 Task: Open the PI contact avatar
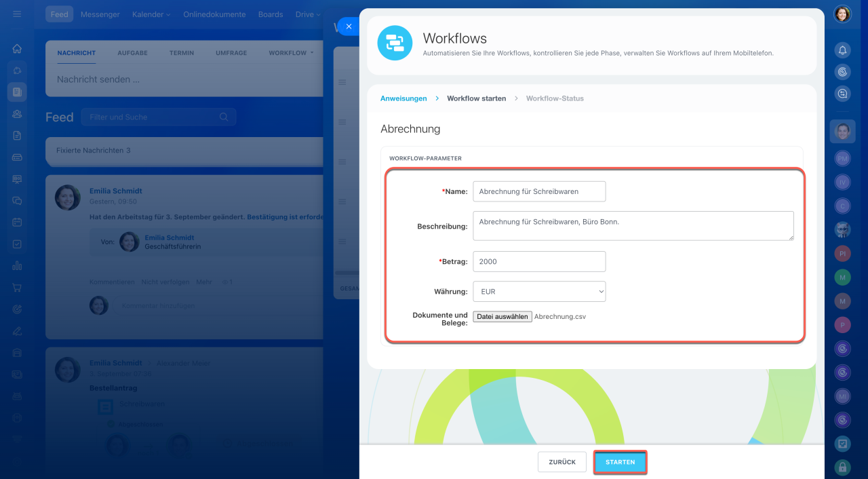click(x=842, y=253)
